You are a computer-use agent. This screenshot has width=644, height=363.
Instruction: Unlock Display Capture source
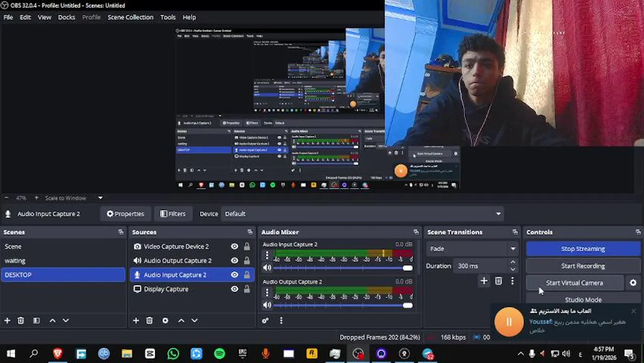(x=247, y=289)
